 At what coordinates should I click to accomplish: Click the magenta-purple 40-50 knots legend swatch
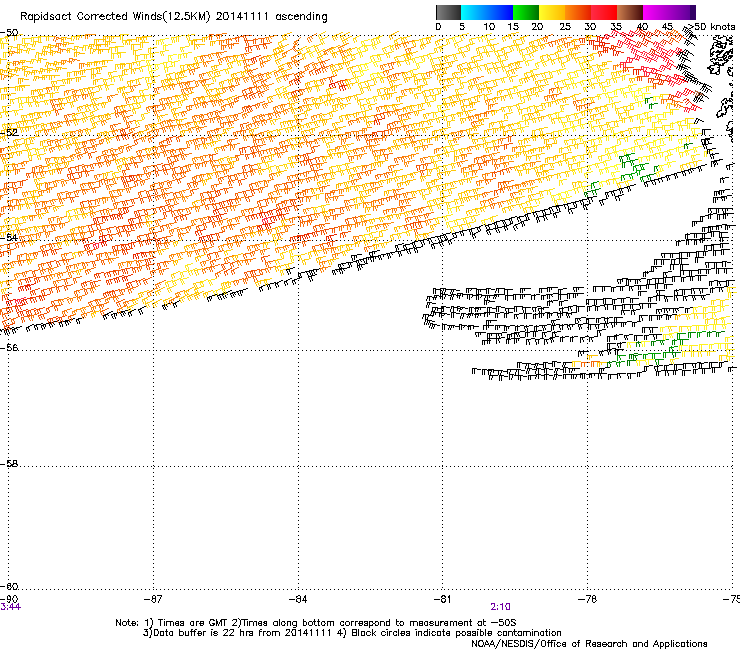(669, 12)
